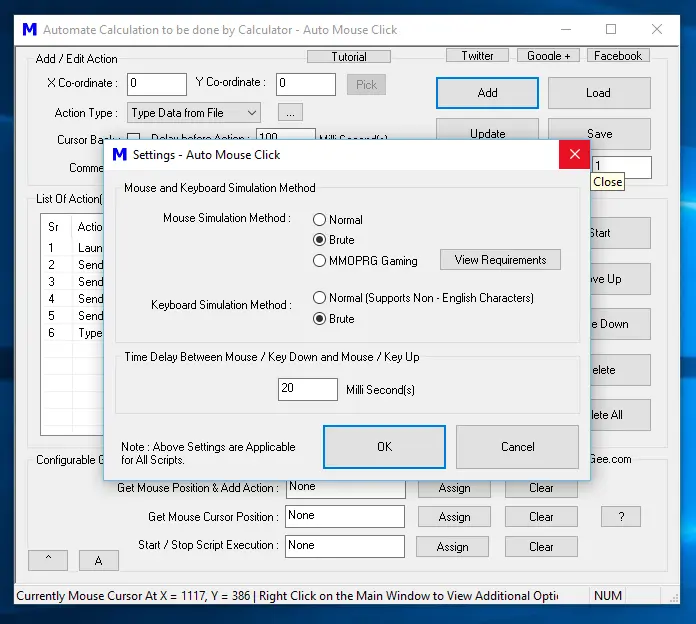
Task: Choose MMOPRG Gaming mouse simulation option
Action: click(320, 261)
